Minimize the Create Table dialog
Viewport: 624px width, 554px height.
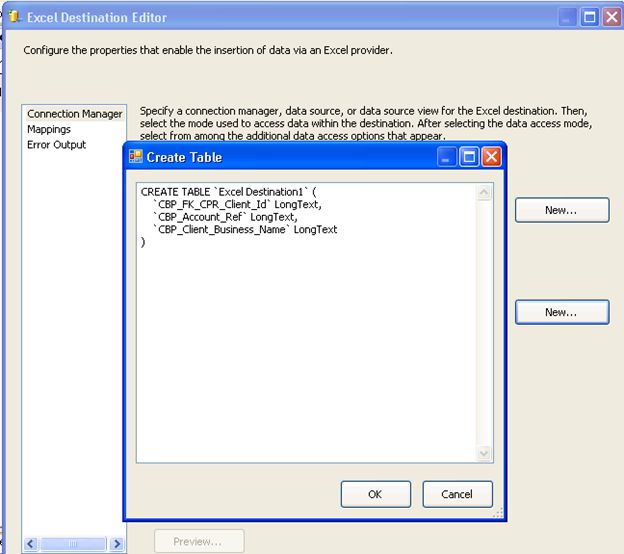[x=447, y=157]
